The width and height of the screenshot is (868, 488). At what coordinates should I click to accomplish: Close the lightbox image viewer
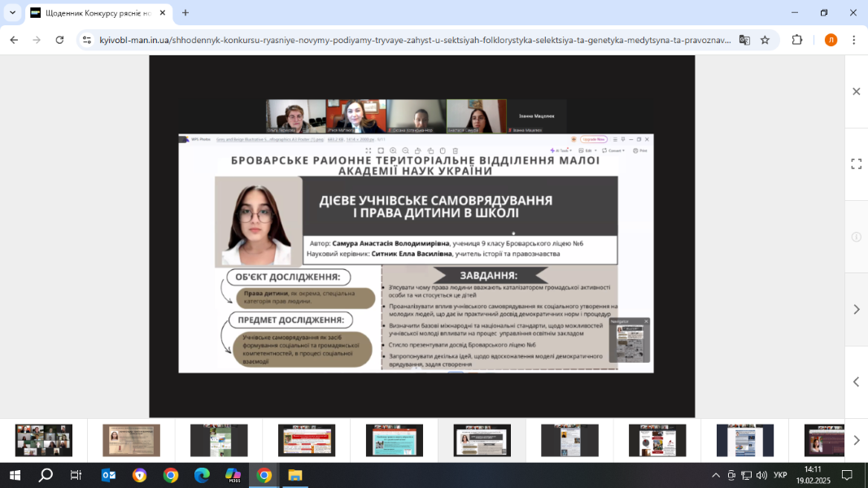pos(856,92)
